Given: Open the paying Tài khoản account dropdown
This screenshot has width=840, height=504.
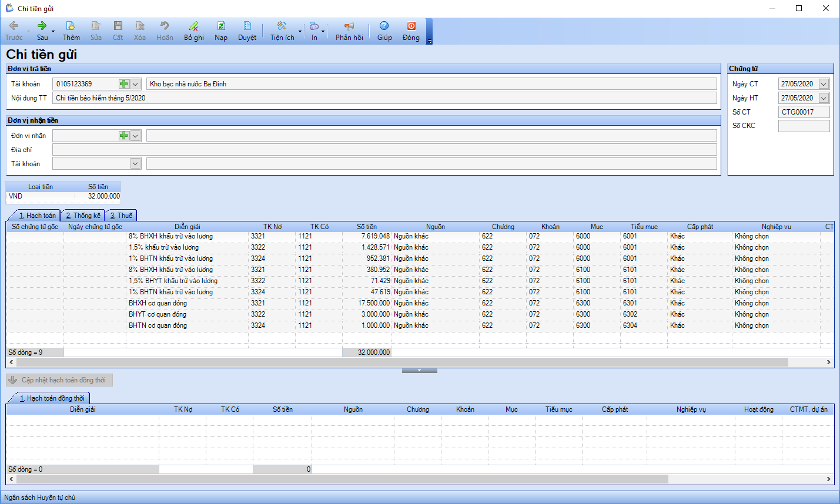Looking at the screenshot, I should (x=135, y=84).
